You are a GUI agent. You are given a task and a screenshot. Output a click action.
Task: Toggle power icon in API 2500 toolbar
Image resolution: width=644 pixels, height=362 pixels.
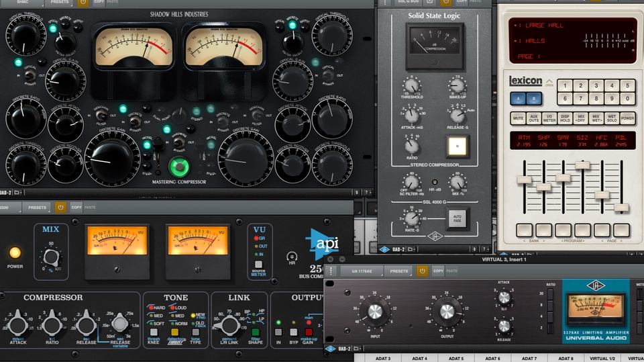(x=60, y=208)
